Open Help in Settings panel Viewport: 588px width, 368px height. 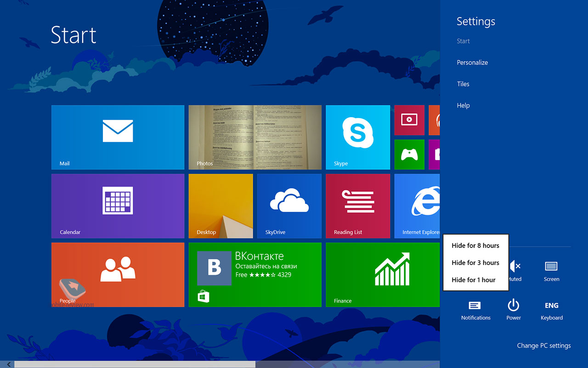click(463, 106)
